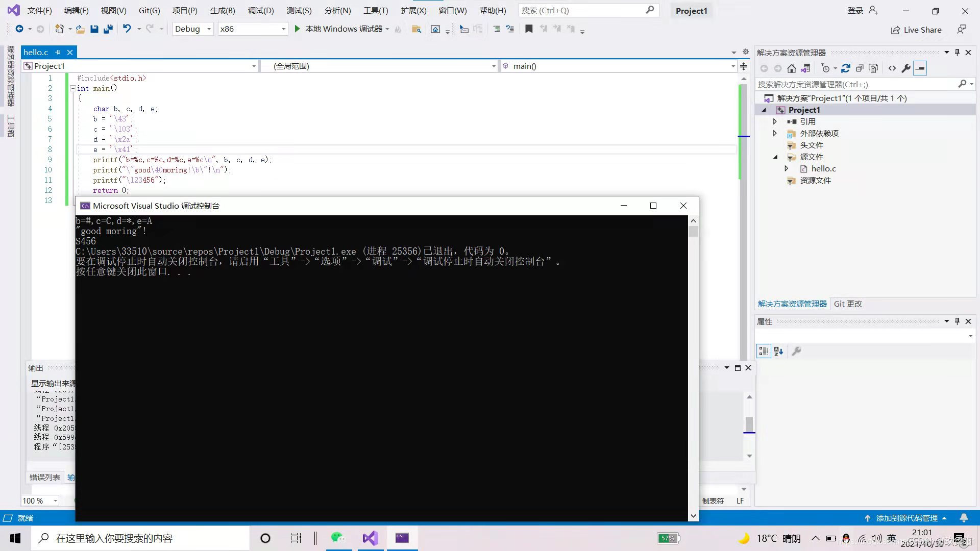Screen dimensions: 980x551
Task: Click the View Code brackets icon
Action: [892, 68]
